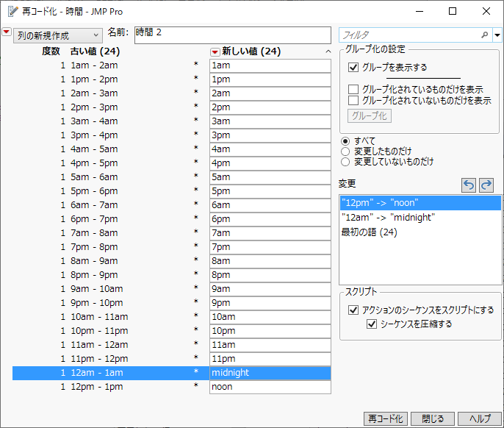This screenshot has width=504, height=428.
Task: Click the new value field containing noon
Action: coord(269,387)
